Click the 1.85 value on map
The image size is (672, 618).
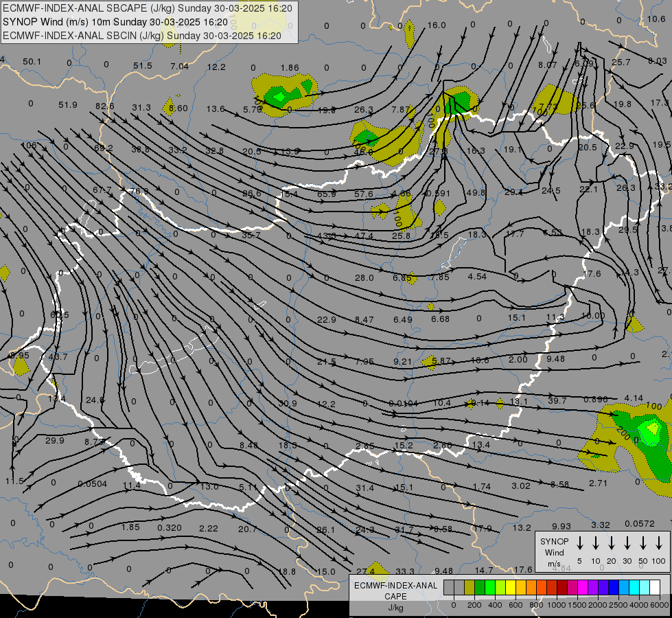click(x=130, y=527)
